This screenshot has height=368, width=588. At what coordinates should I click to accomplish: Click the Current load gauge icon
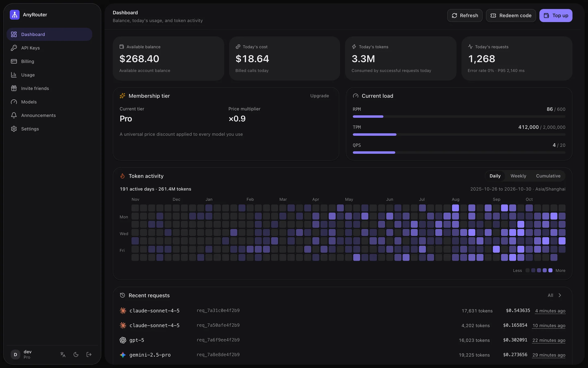tap(356, 96)
